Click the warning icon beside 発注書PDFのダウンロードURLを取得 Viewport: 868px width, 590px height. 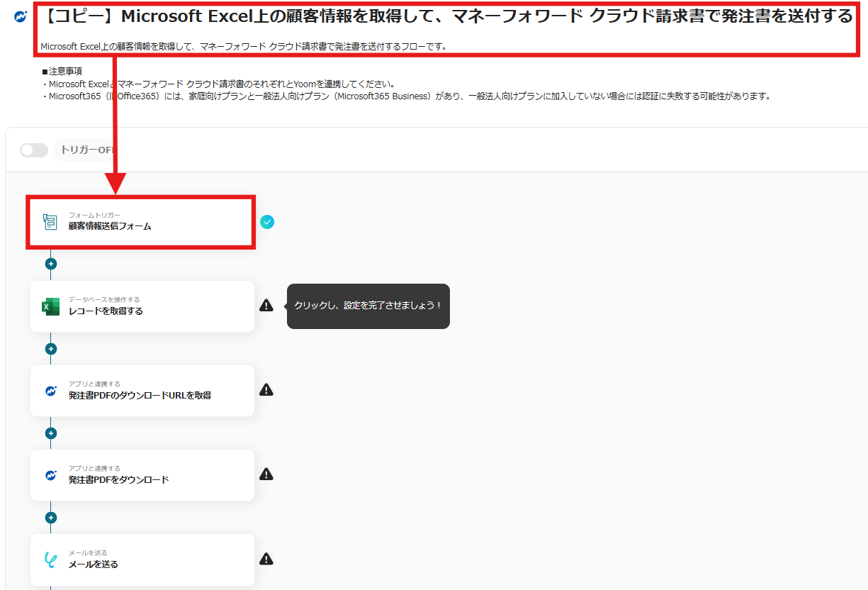click(x=266, y=389)
